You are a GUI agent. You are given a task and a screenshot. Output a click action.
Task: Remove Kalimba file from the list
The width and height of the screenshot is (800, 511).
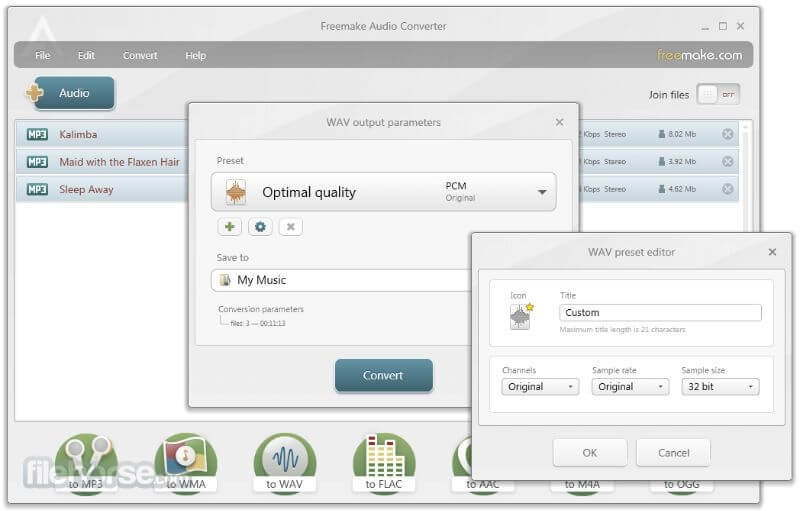coord(728,134)
